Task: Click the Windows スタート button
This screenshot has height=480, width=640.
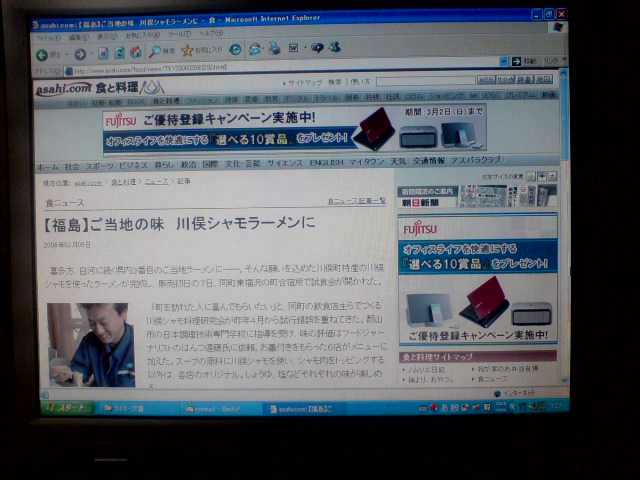Action: point(68,407)
